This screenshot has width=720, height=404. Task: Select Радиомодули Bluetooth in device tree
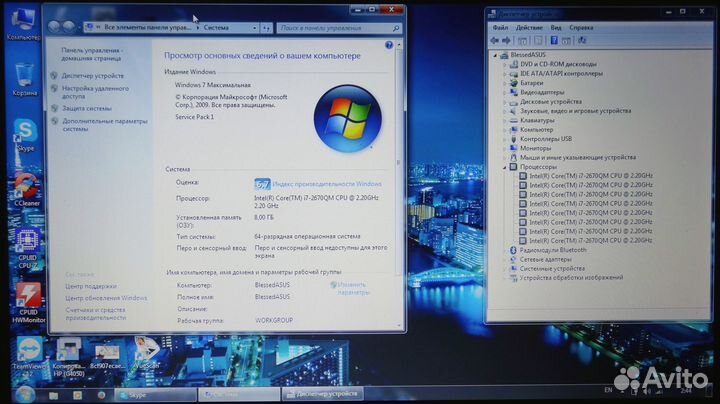pos(553,250)
